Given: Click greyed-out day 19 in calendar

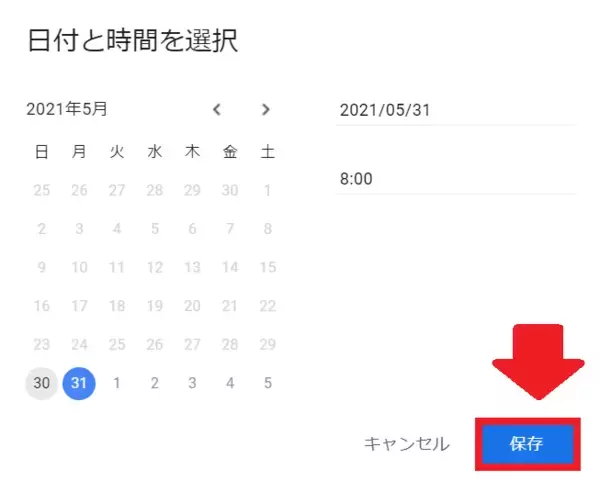Looking at the screenshot, I should coord(155,306).
